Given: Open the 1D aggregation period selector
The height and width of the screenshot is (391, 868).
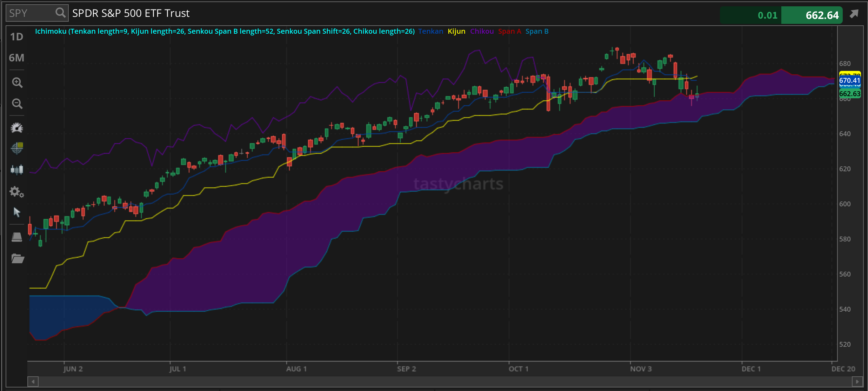Looking at the screenshot, I should click(x=16, y=37).
